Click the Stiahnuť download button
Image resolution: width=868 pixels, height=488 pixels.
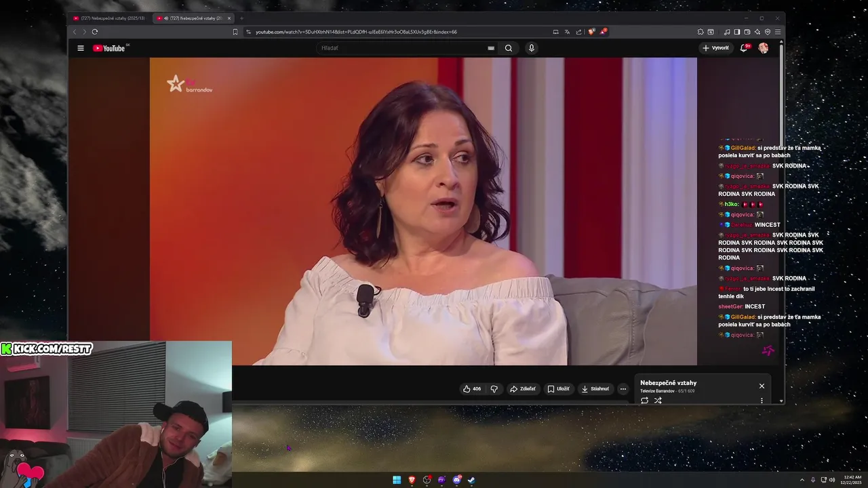pyautogui.click(x=595, y=389)
